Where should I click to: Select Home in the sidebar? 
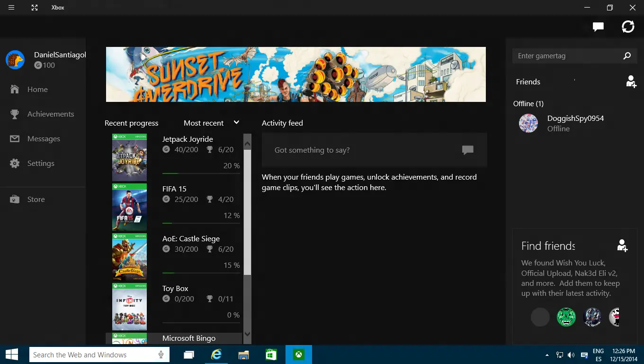coord(15,89)
